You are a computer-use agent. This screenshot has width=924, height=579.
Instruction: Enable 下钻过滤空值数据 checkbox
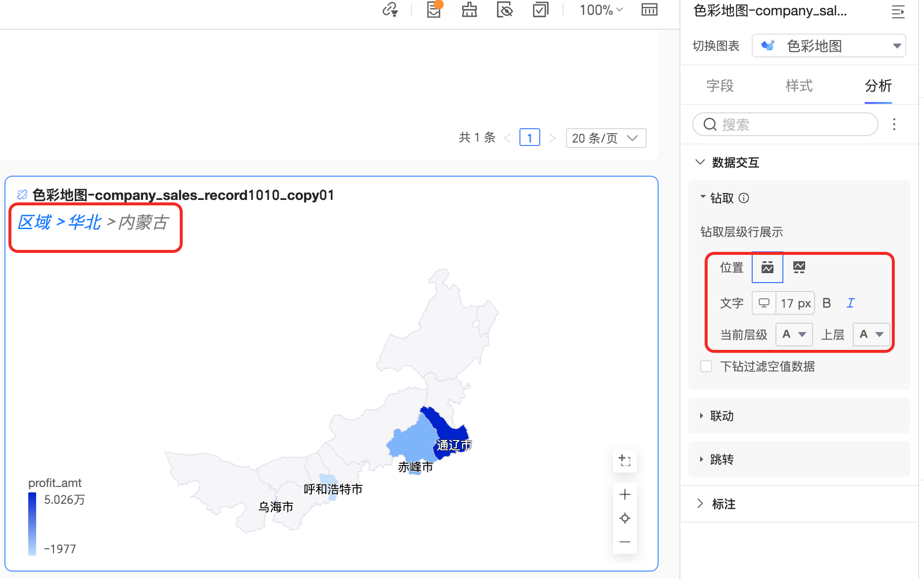pos(706,366)
